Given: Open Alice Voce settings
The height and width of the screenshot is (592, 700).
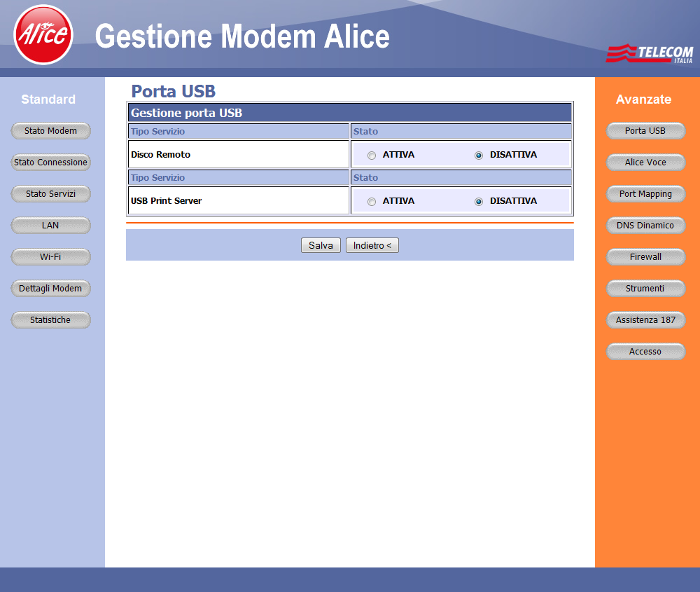Looking at the screenshot, I should (645, 163).
